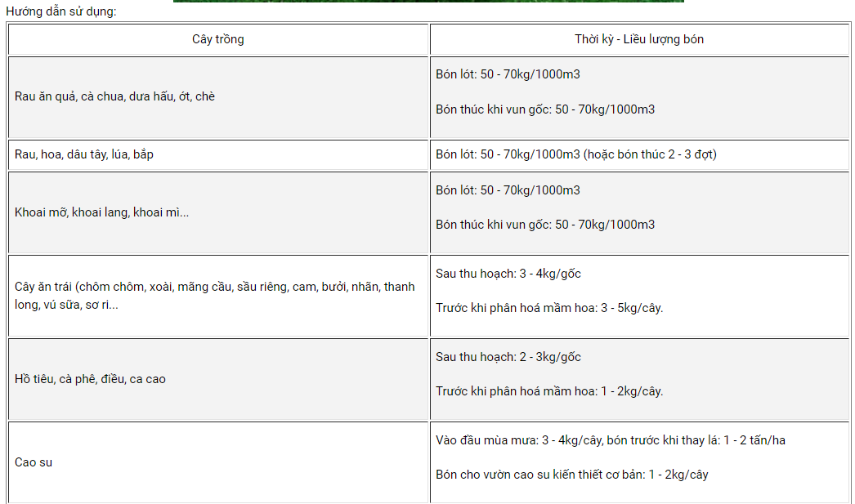
Task: Click 'Trước khi phân hoá mầm hoa: 1 - 2kg/cây'
Action: pos(549,391)
